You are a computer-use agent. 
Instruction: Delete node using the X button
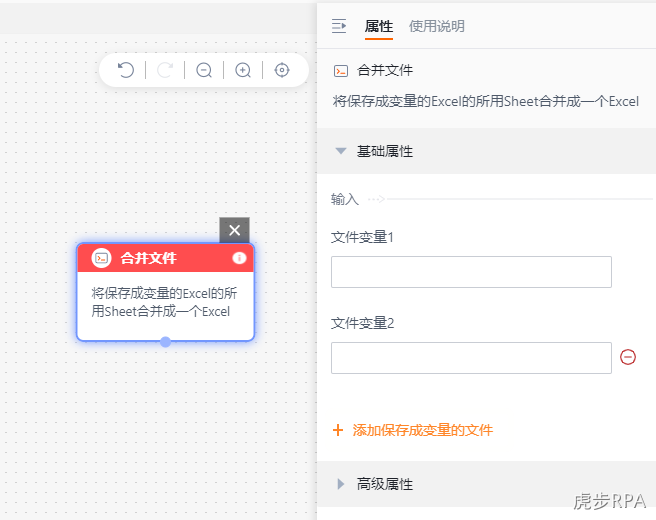tap(234, 230)
